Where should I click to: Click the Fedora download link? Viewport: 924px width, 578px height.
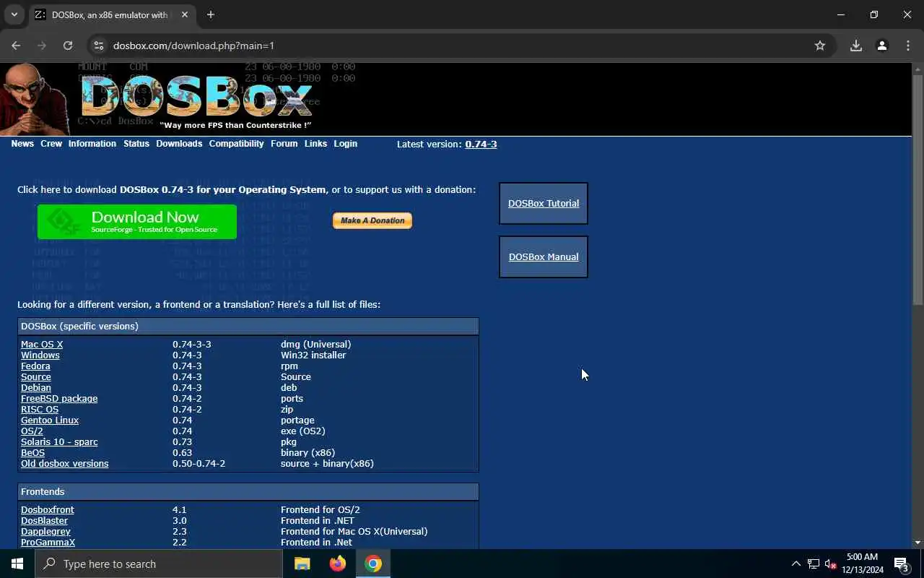[35, 366]
